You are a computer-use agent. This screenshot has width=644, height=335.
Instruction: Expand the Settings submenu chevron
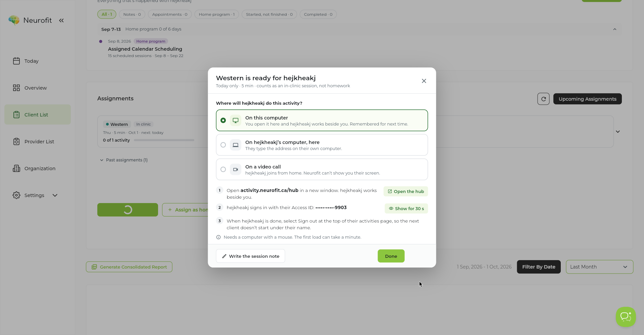coord(55,195)
